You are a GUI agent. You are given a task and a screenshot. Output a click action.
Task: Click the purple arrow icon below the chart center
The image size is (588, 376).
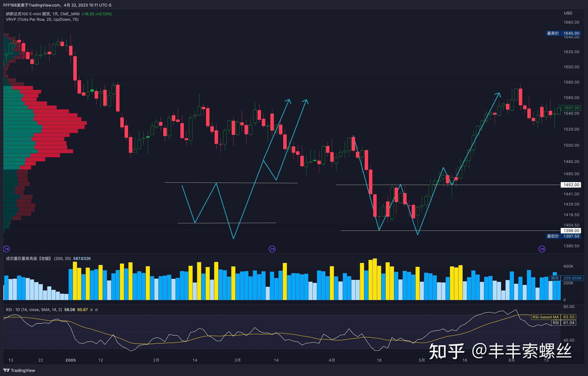[272, 249]
